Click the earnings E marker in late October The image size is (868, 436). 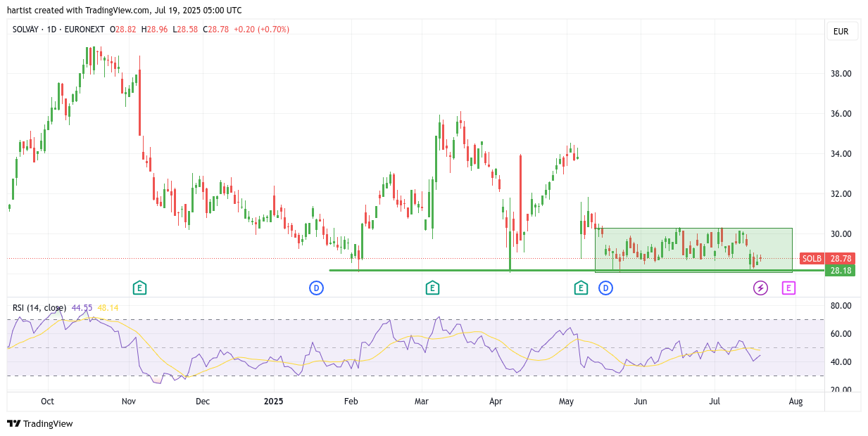click(x=139, y=288)
